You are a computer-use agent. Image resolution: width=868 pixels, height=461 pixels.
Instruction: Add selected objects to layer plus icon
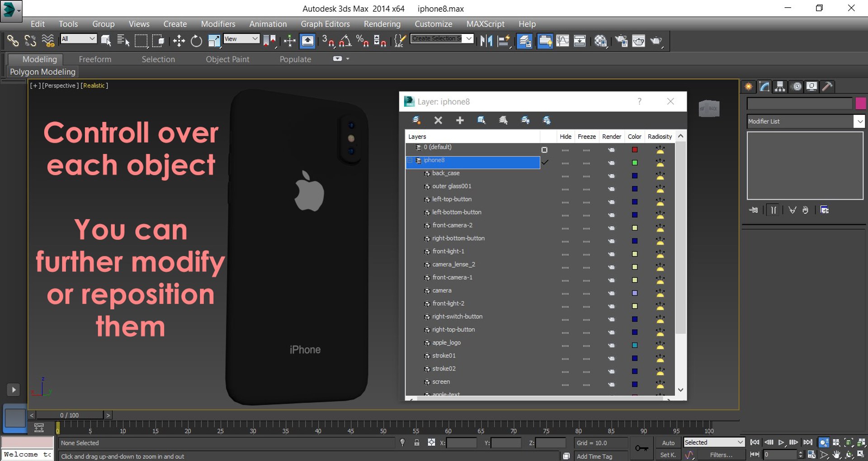click(x=460, y=120)
